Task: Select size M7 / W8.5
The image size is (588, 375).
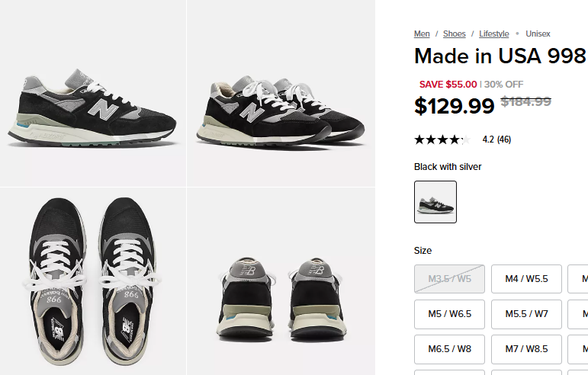Action: coord(526,349)
